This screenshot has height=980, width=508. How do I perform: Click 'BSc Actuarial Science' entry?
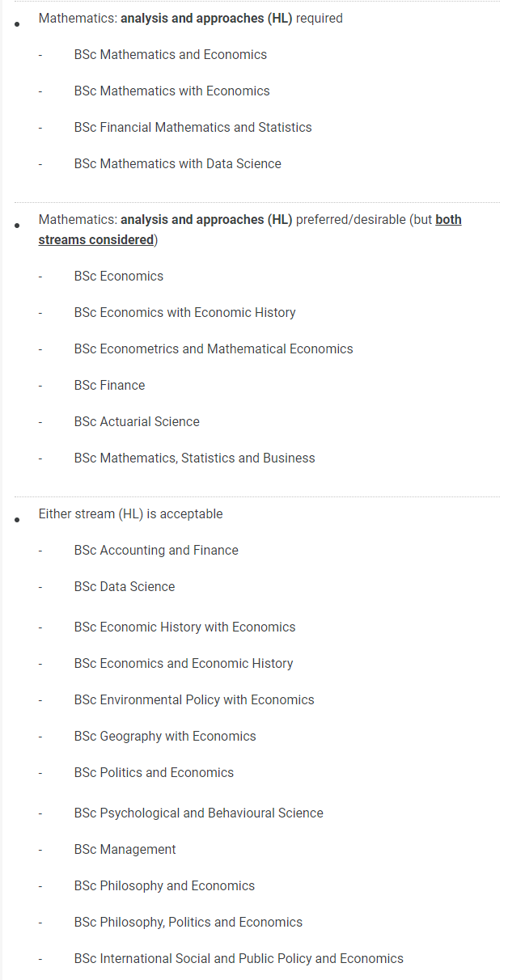(x=137, y=422)
